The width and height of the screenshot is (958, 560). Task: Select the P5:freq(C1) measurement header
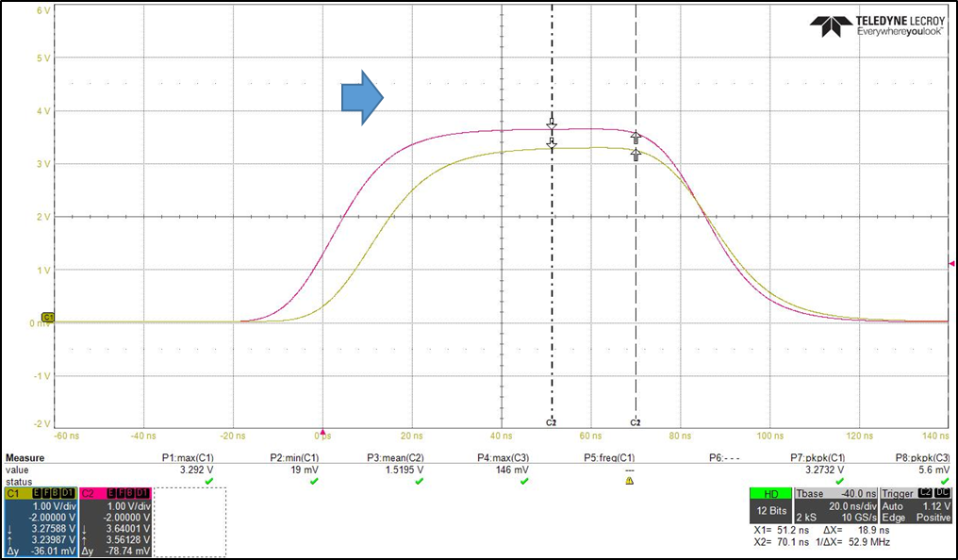point(609,458)
